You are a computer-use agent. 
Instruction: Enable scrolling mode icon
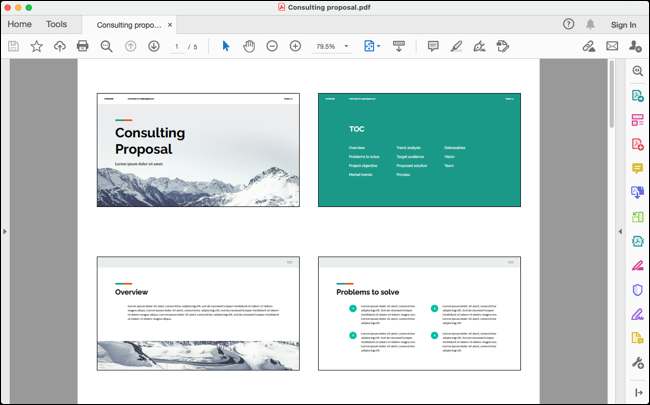399,46
